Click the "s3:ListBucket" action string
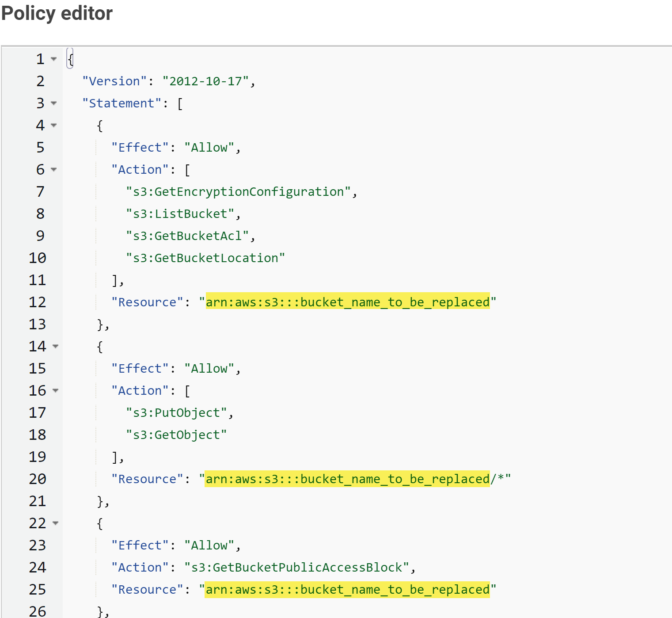 180,214
